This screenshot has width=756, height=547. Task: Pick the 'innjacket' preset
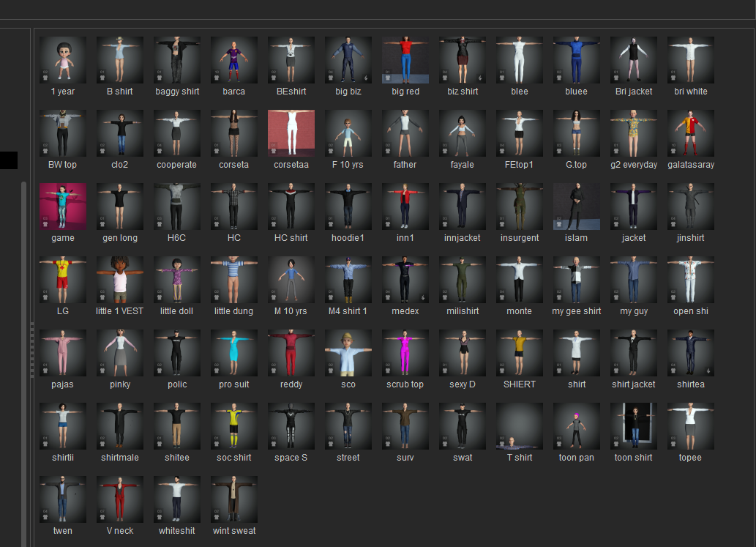tap(463, 206)
